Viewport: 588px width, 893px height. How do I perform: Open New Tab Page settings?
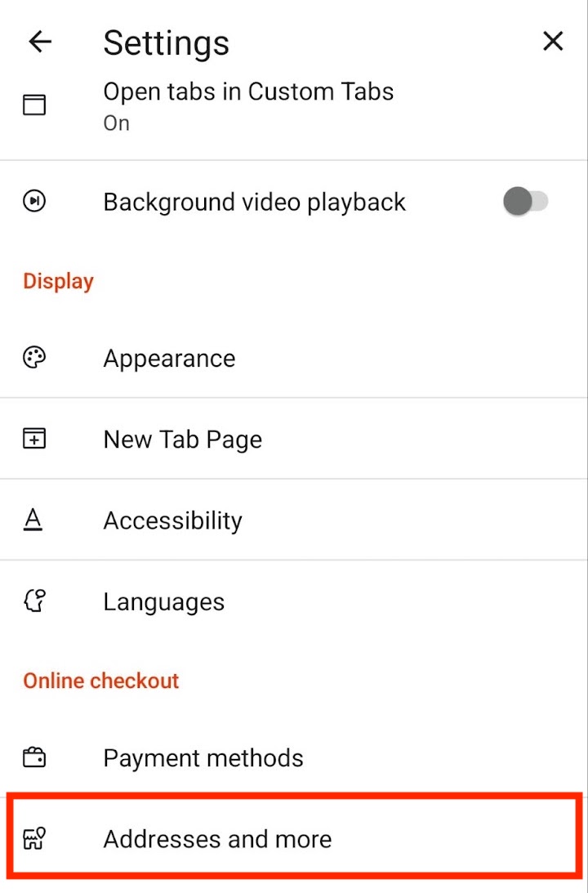coord(294,439)
